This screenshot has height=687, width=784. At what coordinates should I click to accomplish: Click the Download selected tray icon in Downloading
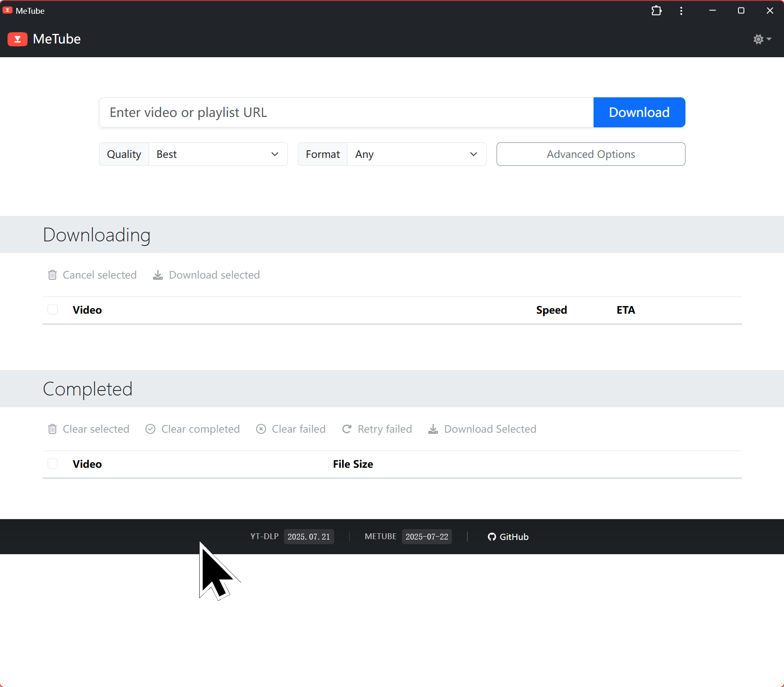pos(158,275)
